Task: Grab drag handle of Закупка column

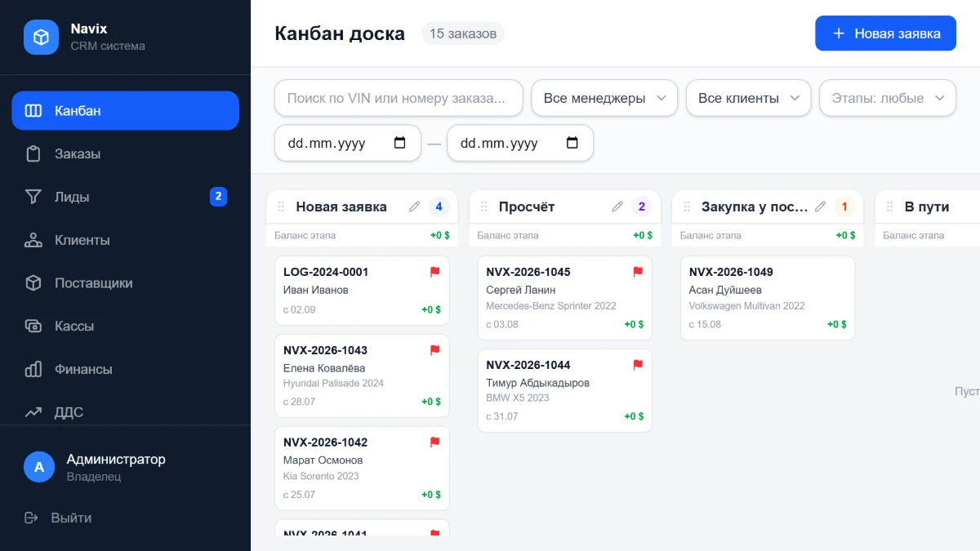Action: click(687, 207)
